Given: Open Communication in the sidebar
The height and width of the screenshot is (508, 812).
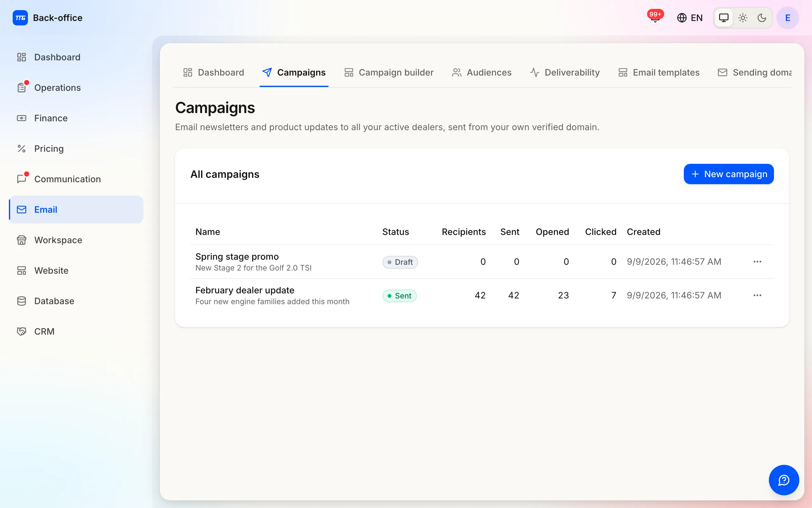Looking at the screenshot, I should click(76, 179).
